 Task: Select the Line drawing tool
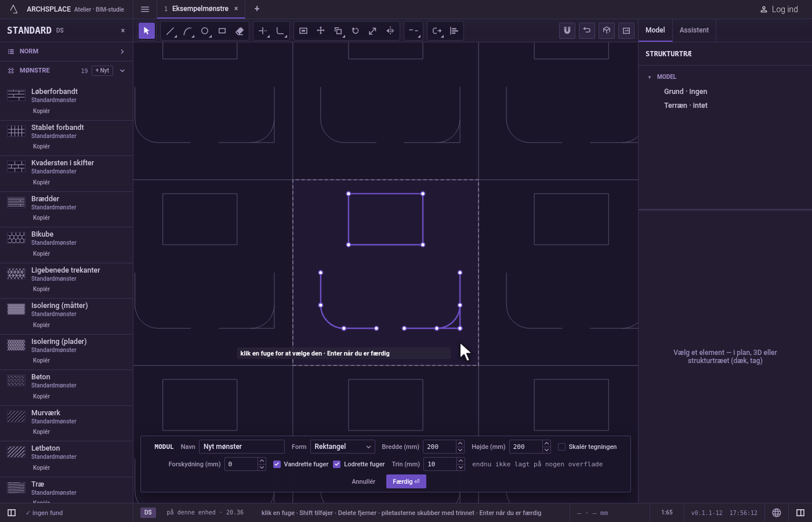170,31
